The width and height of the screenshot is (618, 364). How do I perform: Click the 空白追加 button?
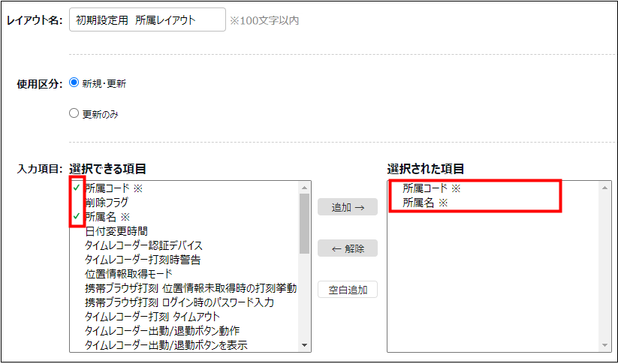(347, 290)
